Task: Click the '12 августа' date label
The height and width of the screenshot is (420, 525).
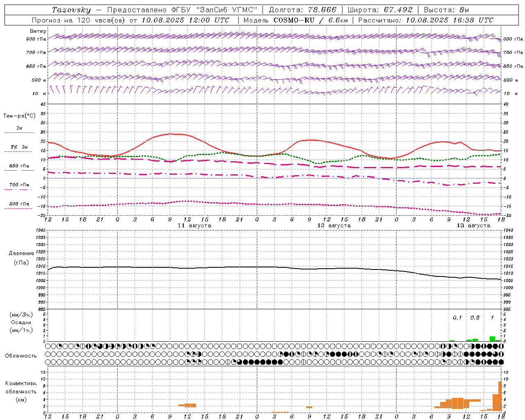Action: tap(334, 226)
